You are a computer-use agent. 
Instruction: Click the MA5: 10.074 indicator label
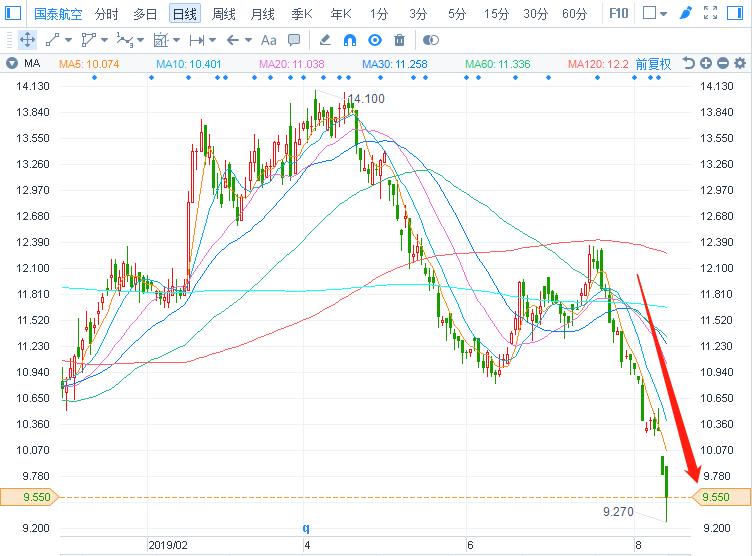click(89, 64)
